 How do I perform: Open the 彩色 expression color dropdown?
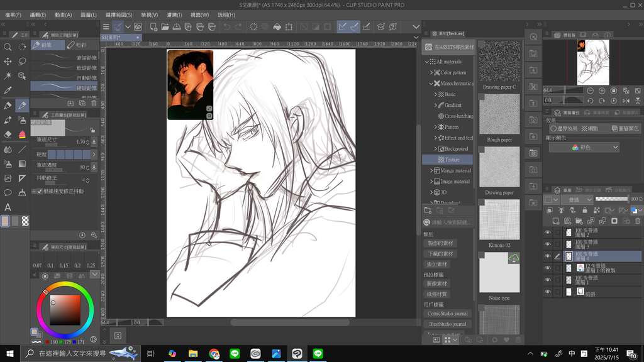[584, 147]
